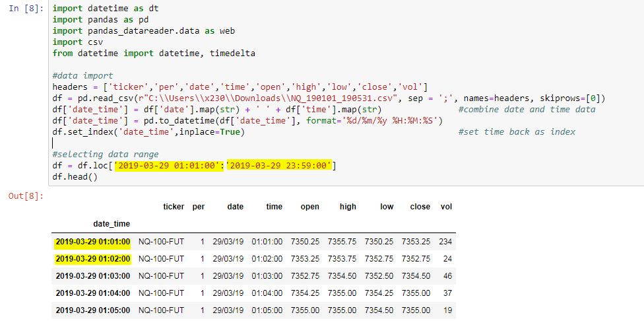This screenshot has width=644, height=321.
Task: Click the Out[8] output prompt
Action: point(26,196)
